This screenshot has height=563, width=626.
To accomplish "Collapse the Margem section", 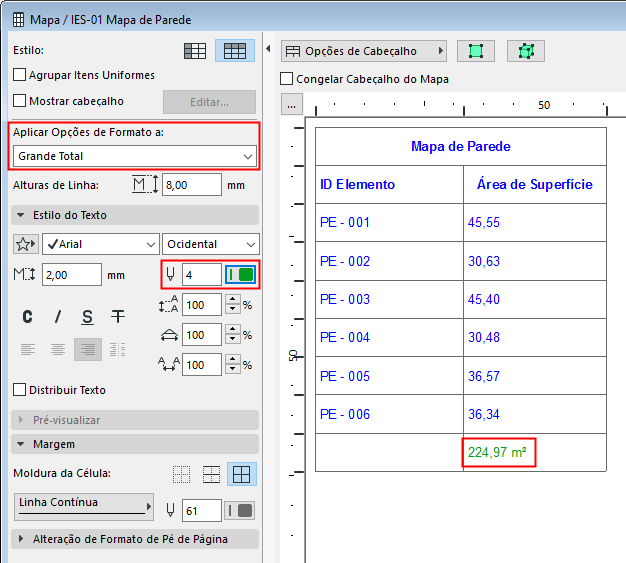I will [x=135, y=444].
